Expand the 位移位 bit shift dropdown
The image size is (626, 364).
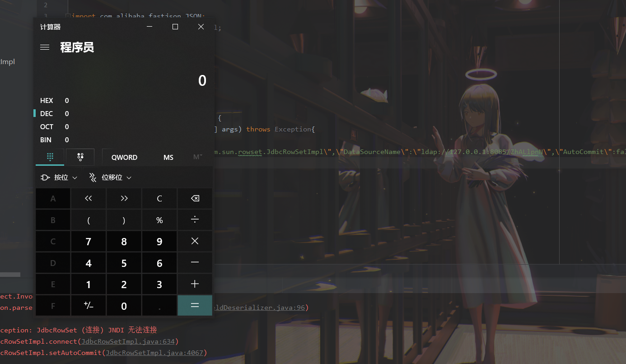pos(110,177)
